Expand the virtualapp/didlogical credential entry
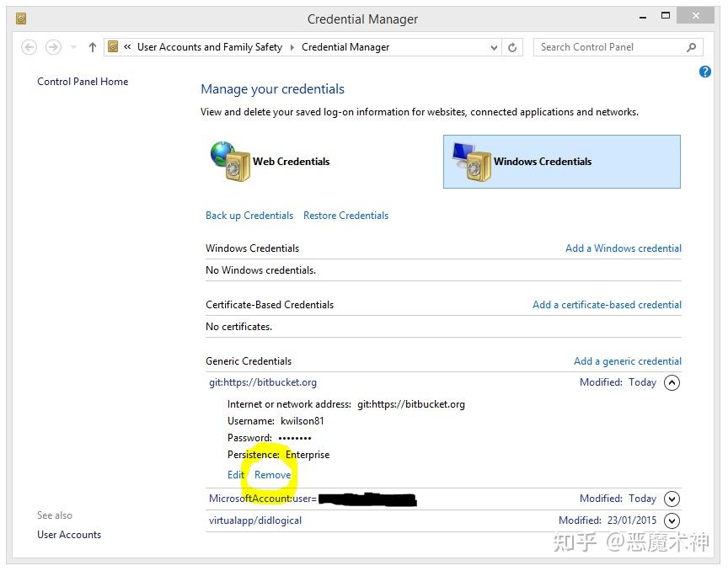Viewport: 728px width, 571px height. tap(672, 520)
